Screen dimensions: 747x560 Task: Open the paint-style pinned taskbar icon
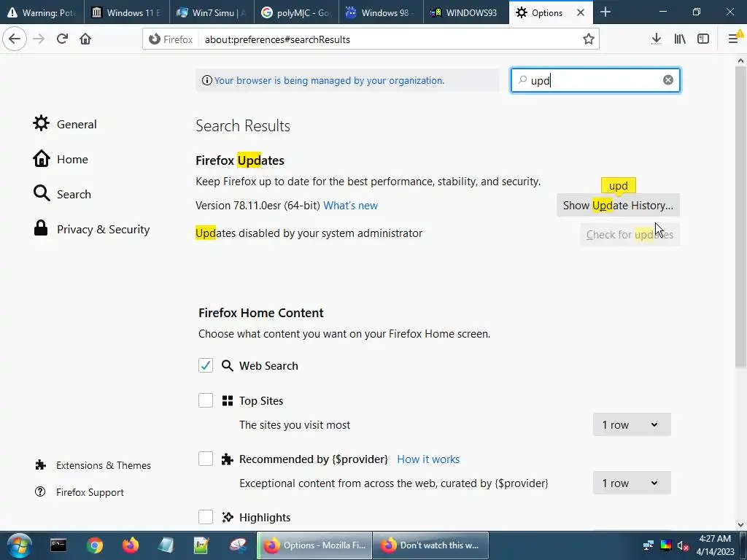click(x=238, y=545)
